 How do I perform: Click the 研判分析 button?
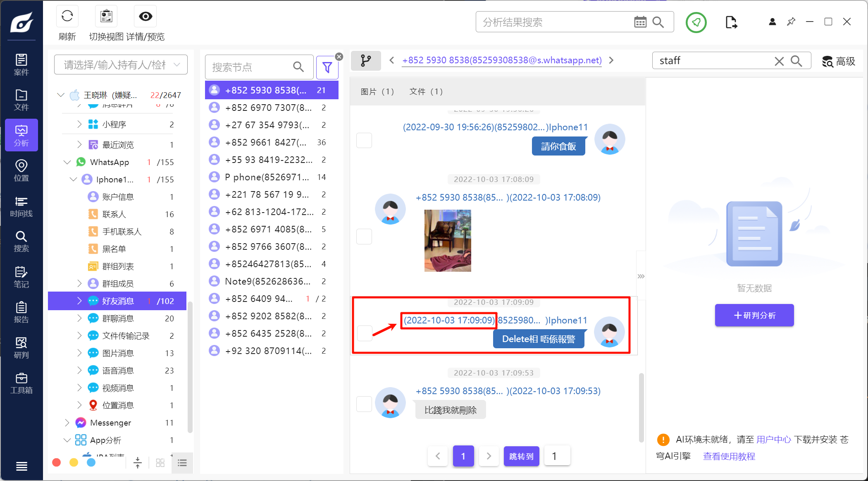point(754,316)
